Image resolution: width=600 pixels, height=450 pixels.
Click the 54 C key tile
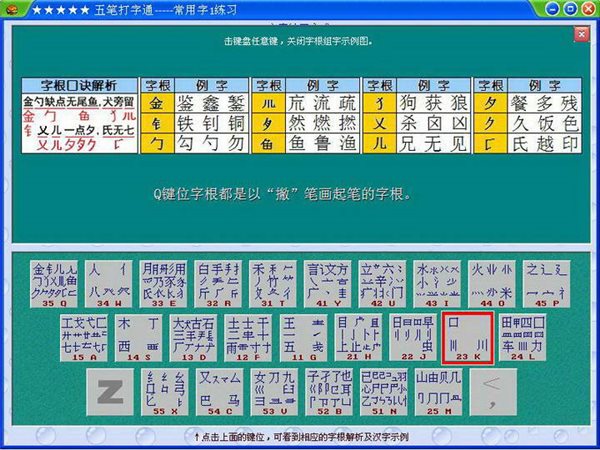tap(220, 392)
